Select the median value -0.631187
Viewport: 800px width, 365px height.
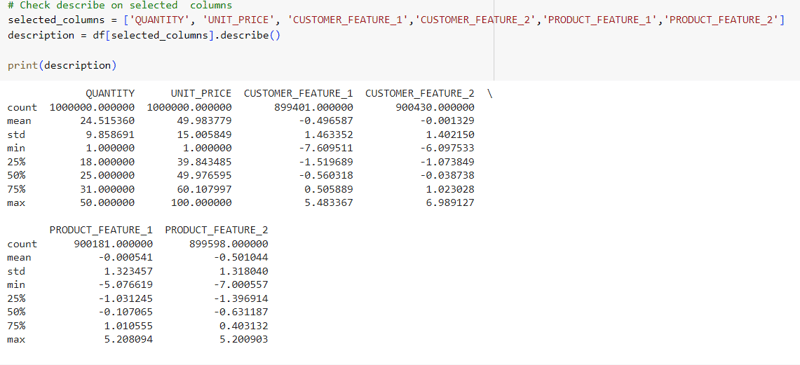(241, 312)
